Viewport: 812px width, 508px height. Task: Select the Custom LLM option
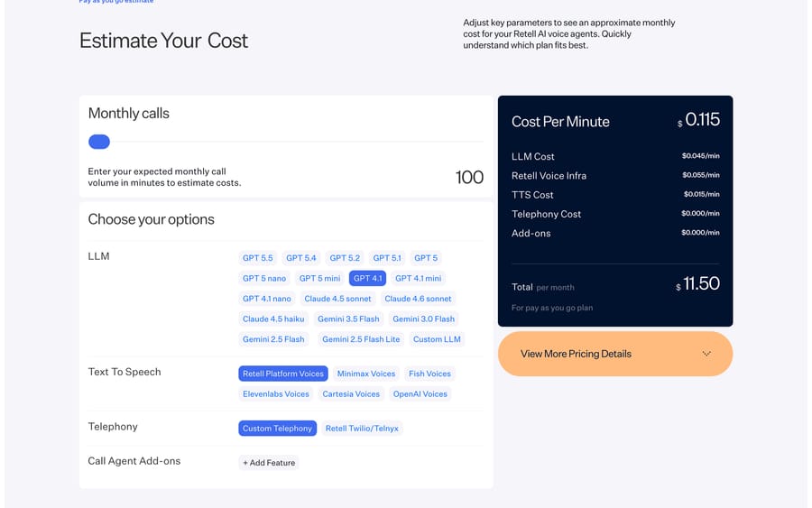point(437,339)
